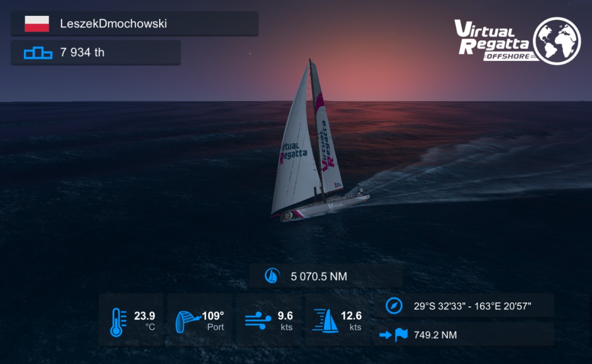Select the LeszekDmochowski player name
The image size is (592, 364).
pyautogui.click(x=114, y=23)
